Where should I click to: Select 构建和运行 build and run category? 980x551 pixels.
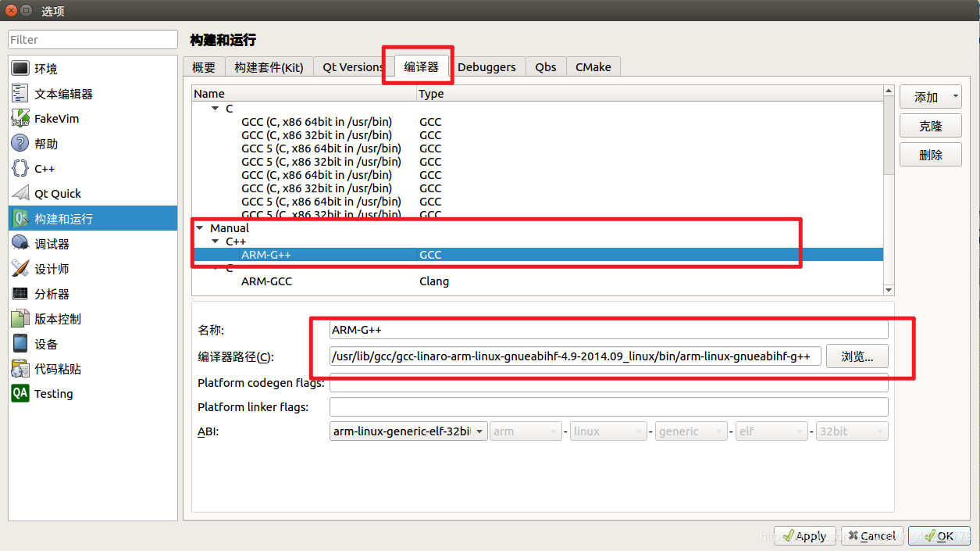tap(93, 219)
